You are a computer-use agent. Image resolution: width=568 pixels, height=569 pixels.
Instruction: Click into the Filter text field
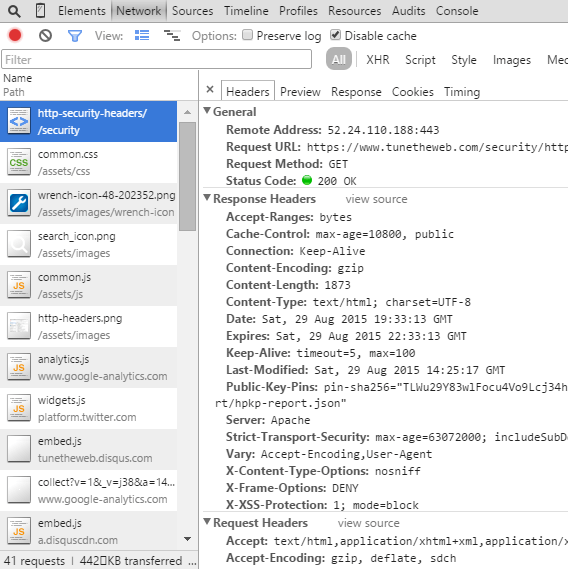coord(156,60)
